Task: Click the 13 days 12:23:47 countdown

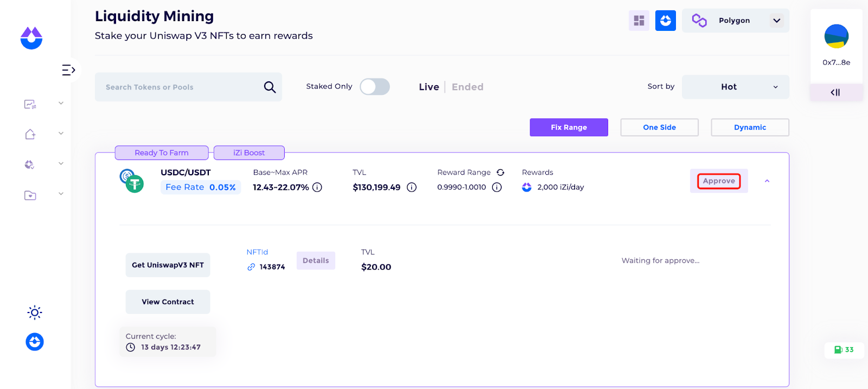Action: tap(171, 347)
